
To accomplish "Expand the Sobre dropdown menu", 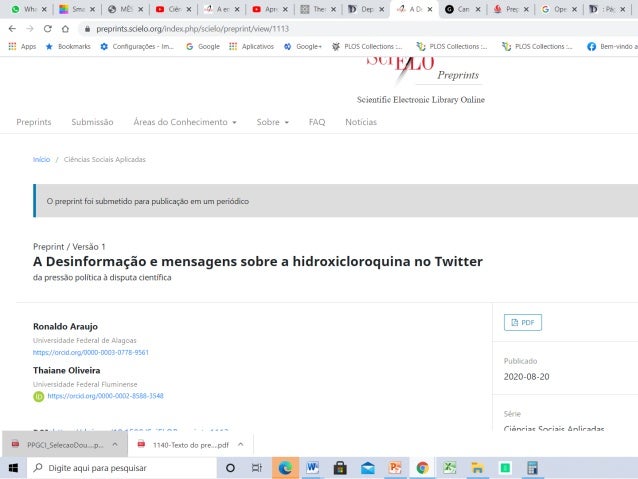I will 273,122.
